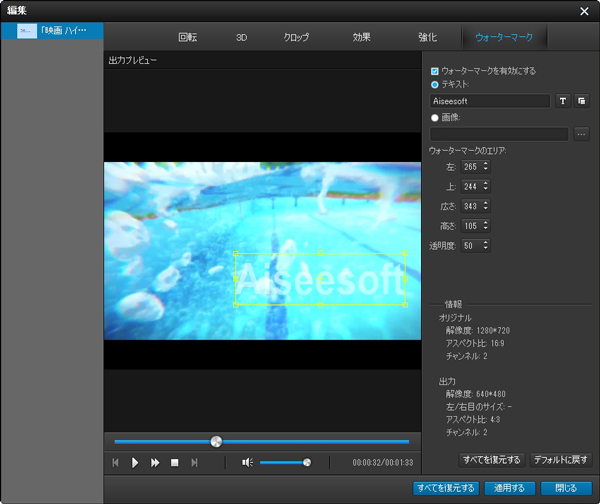Click the output 解像度: 640*480 text
This screenshot has width=600, height=504.
pyautogui.click(x=475, y=394)
